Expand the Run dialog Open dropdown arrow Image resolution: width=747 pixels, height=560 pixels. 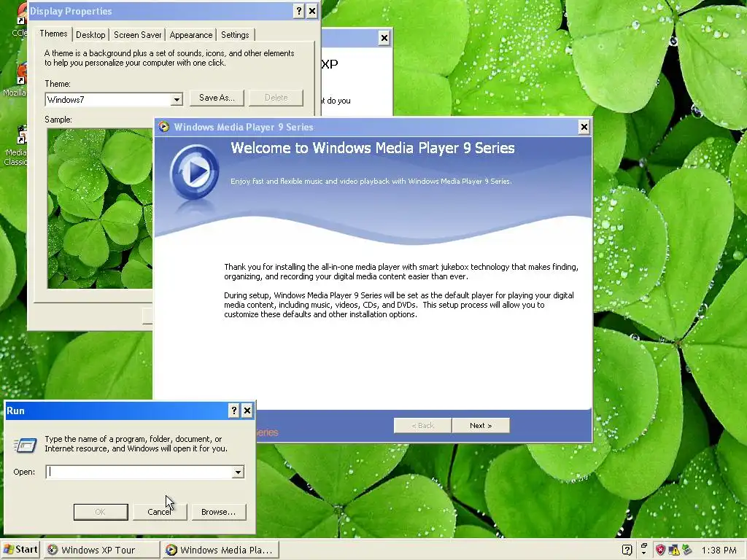[x=238, y=472]
